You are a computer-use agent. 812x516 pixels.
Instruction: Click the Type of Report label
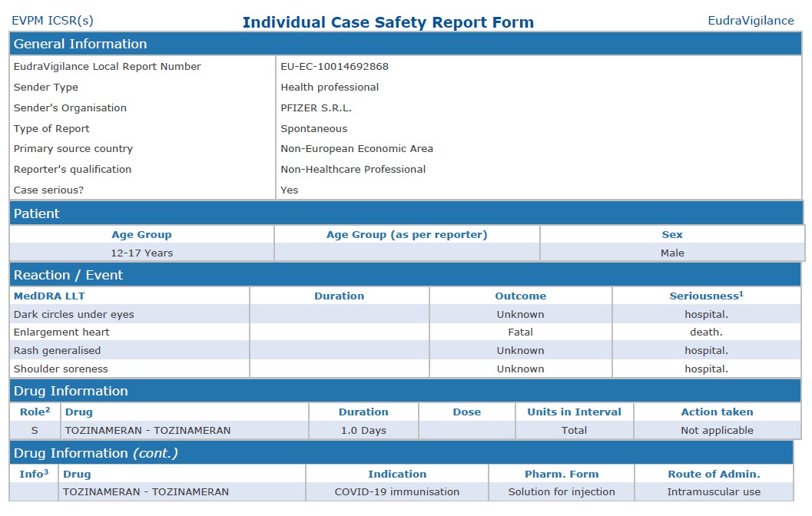pyautogui.click(x=51, y=128)
